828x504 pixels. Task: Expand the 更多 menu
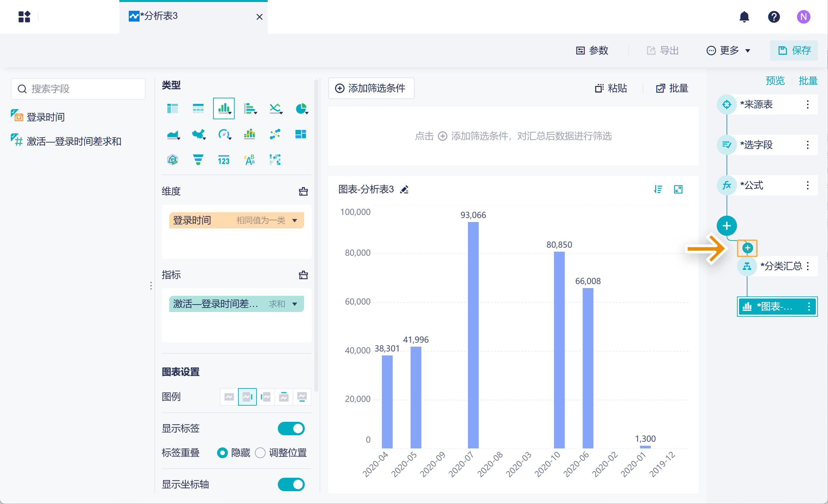[x=728, y=51]
